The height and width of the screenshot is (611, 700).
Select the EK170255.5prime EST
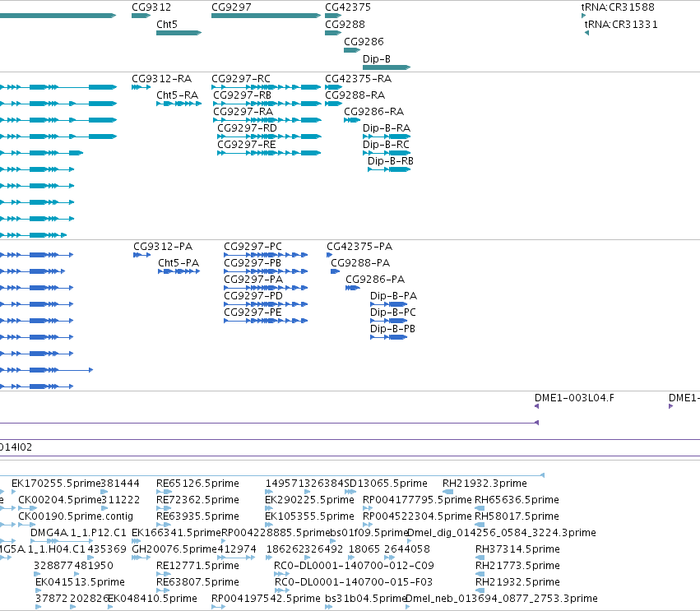[x=13, y=492]
